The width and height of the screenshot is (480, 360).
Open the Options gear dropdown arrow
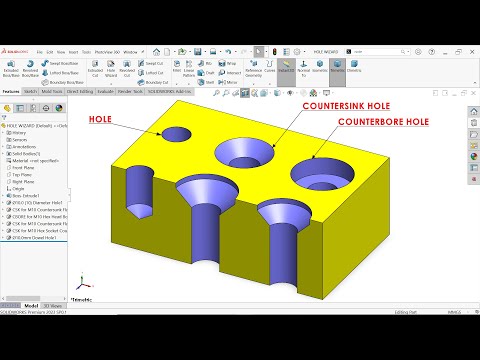coord(304,52)
